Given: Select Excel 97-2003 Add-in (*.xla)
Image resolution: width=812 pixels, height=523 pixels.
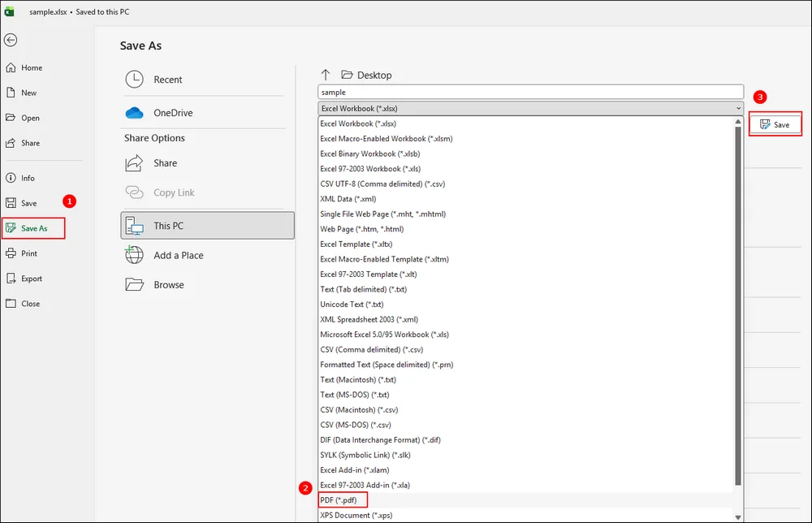Looking at the screenshot, I should [527, 485].
